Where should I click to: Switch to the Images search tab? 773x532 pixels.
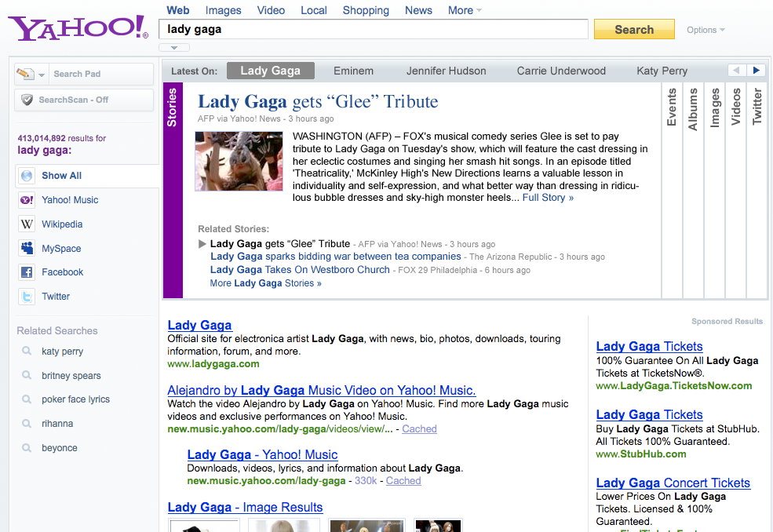[223, 10]
